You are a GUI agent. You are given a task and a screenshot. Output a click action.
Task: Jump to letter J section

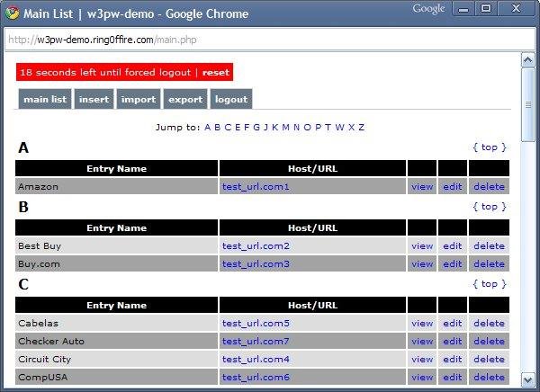(265, 128)
